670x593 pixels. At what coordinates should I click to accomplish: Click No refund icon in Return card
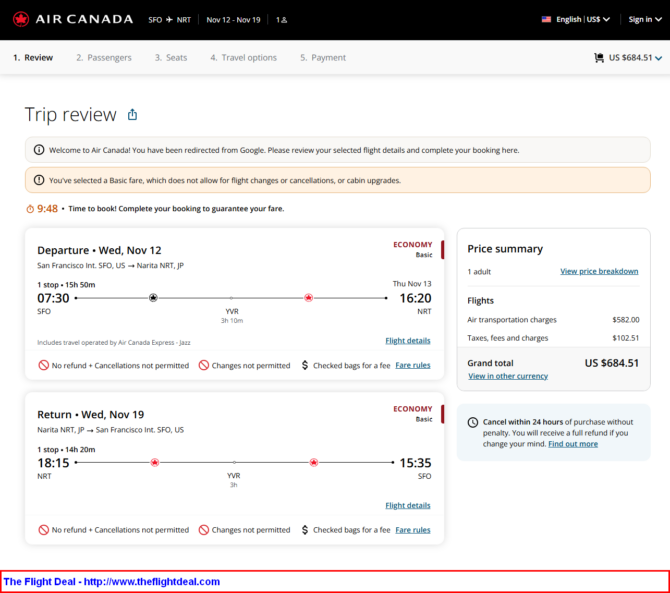point(44,530)
